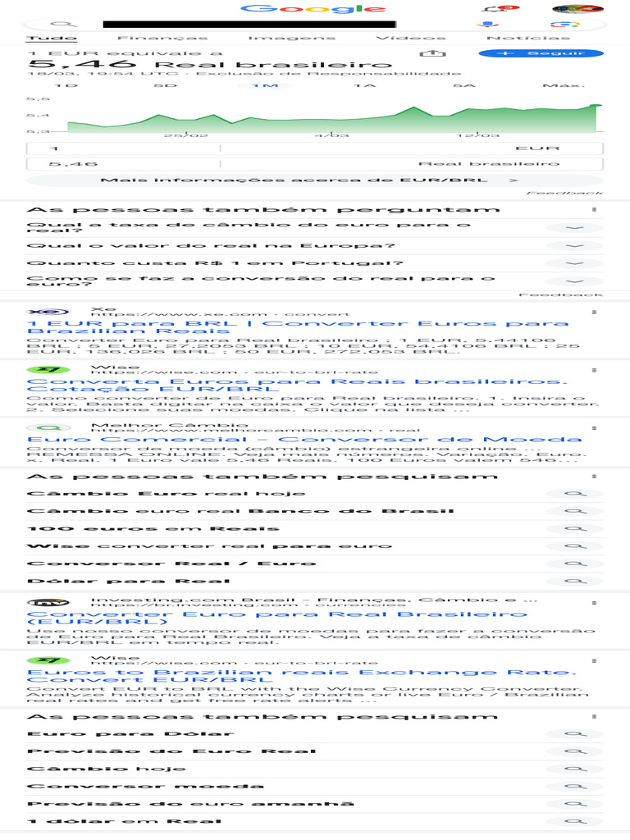Search icon beside '100 euros em Reais'
This screenshot has height=840, width=630.
tap(575, 529)
